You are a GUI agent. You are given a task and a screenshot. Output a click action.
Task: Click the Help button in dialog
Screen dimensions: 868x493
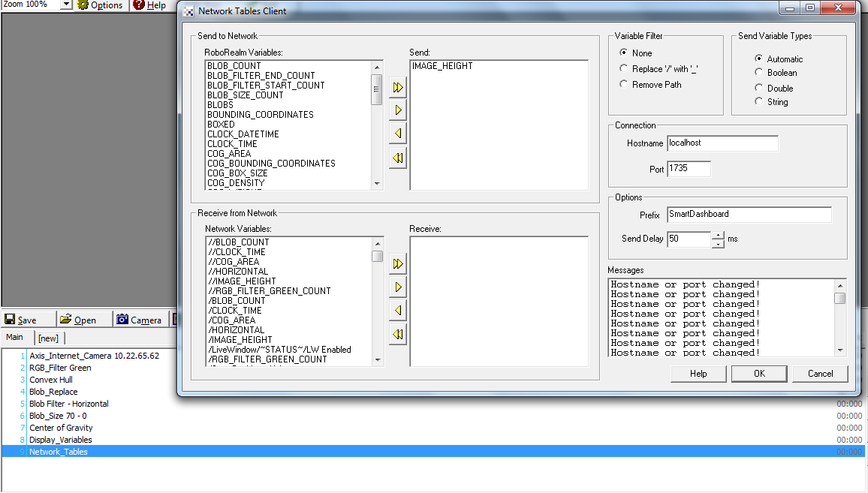[698, 374]
